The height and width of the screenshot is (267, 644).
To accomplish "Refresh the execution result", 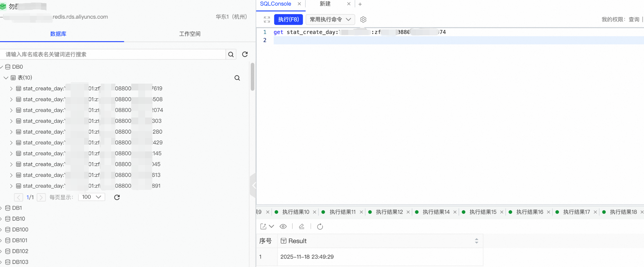I will [320, 226].
